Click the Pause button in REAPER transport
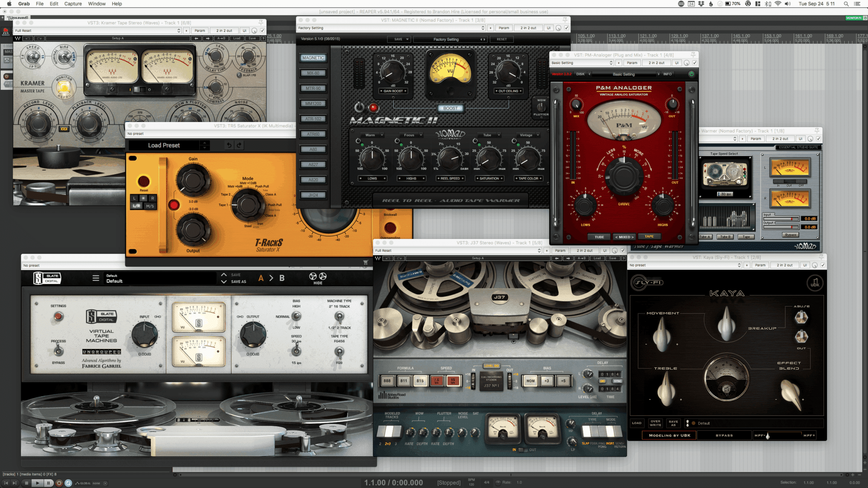 pyautogui.click(x=48, y=483)
